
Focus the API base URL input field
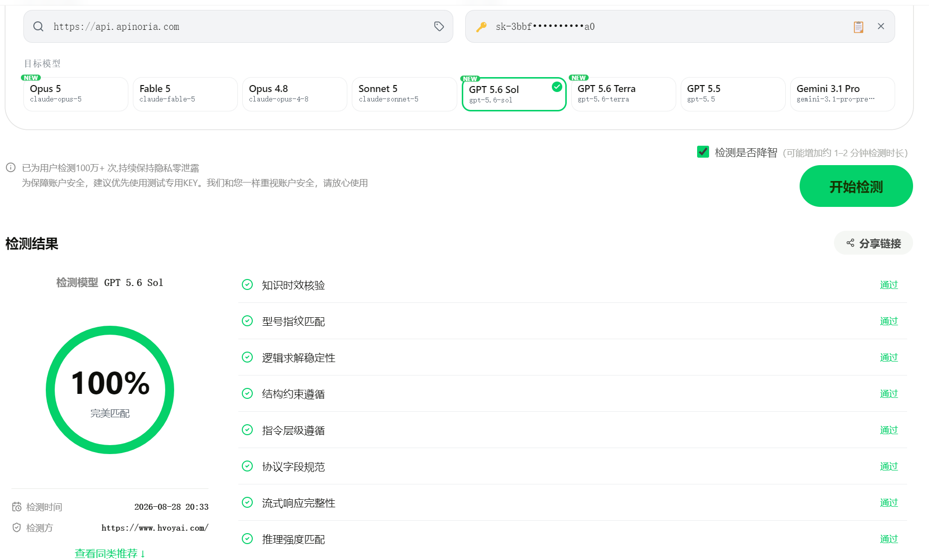238,26
